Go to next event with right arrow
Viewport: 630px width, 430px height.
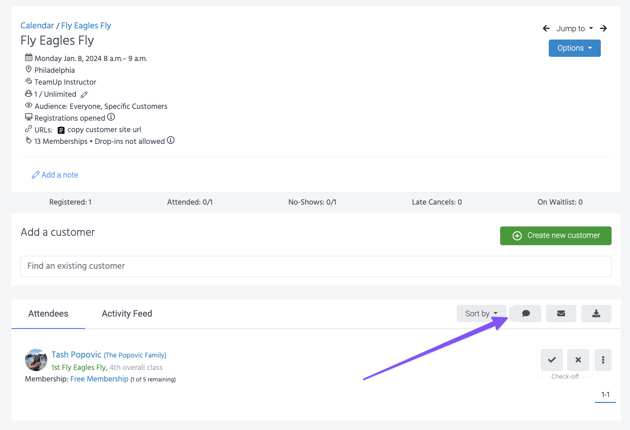(604, 29)
